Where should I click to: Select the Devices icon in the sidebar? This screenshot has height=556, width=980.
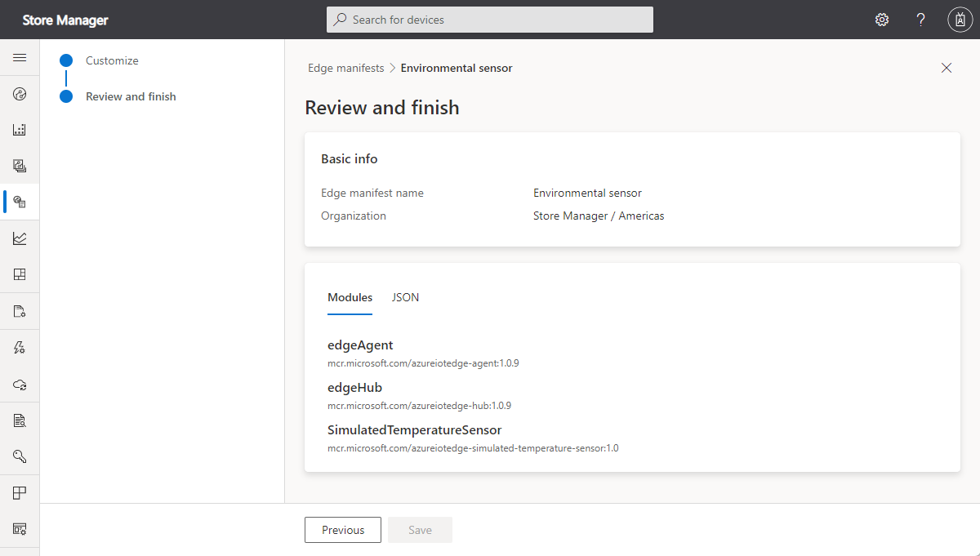coord(20,129)
